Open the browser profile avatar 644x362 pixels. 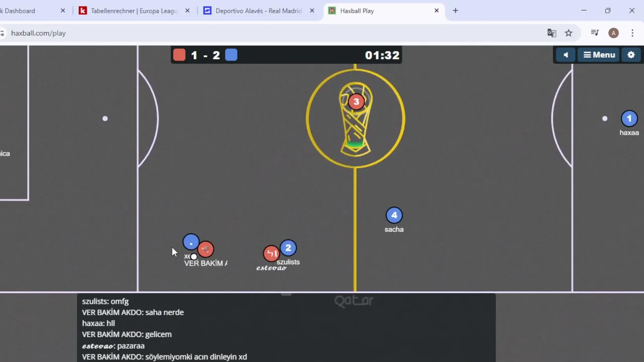[x=613, y=33]
